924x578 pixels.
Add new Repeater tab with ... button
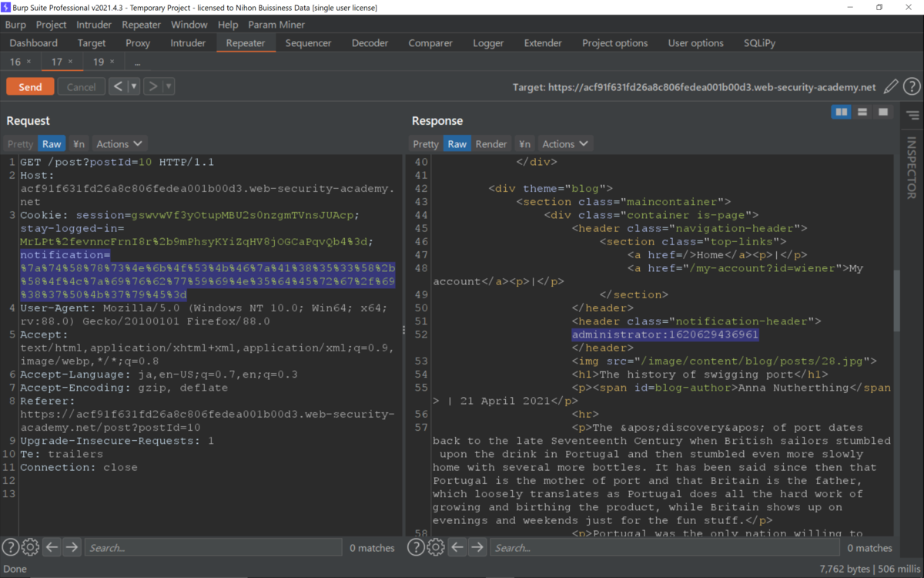pos(137,62)
